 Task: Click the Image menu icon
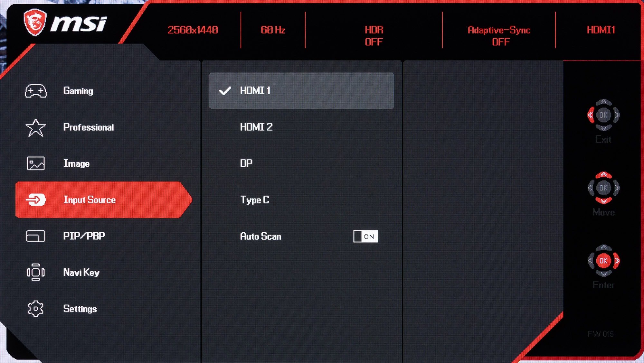pos(36,163)
